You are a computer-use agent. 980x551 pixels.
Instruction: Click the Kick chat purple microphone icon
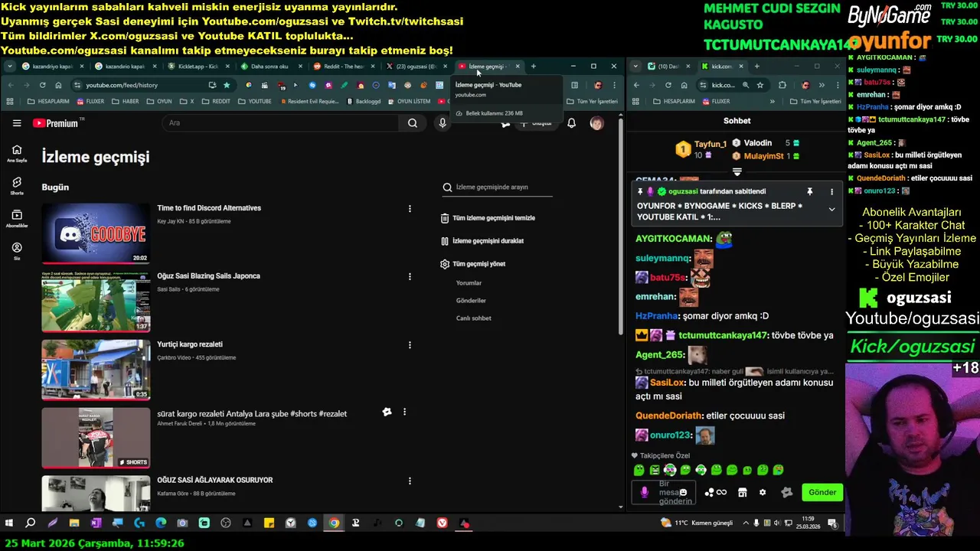pos(644,492)
